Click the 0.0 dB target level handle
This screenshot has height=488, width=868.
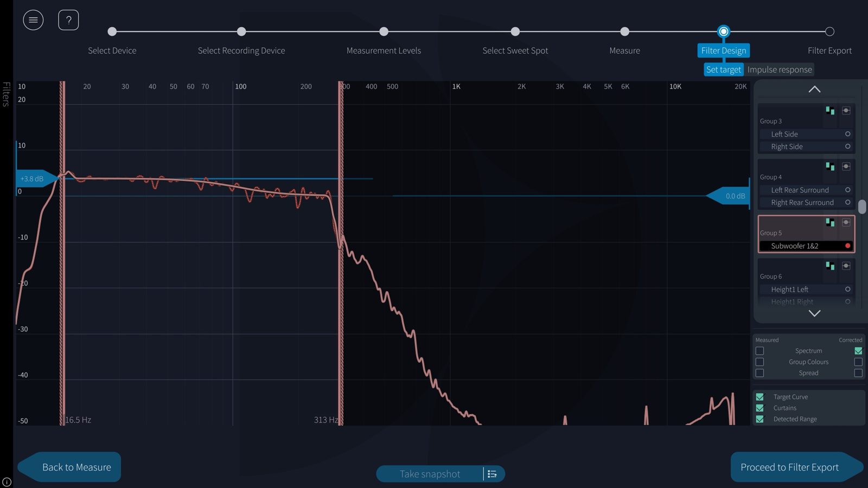729,196
